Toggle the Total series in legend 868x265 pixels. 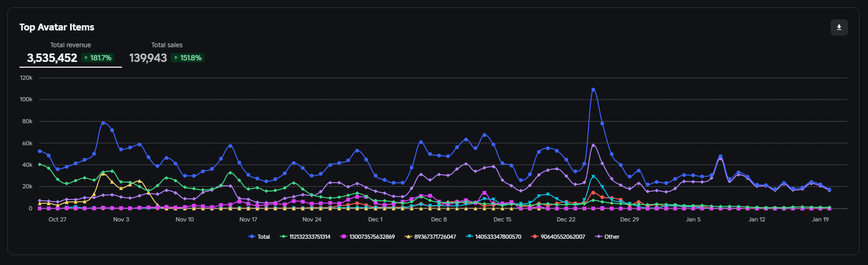(x=259, y=237)
